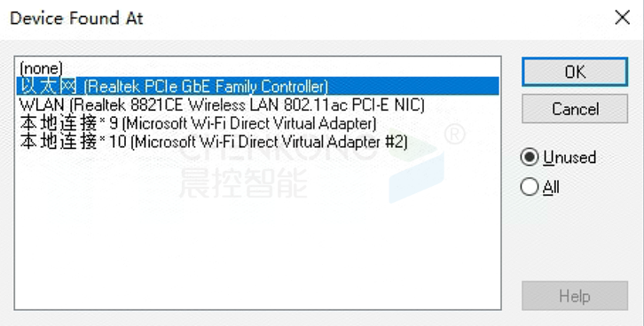Click the 'Realtek PCIe GbE Family Controller' text

[206, 87]
